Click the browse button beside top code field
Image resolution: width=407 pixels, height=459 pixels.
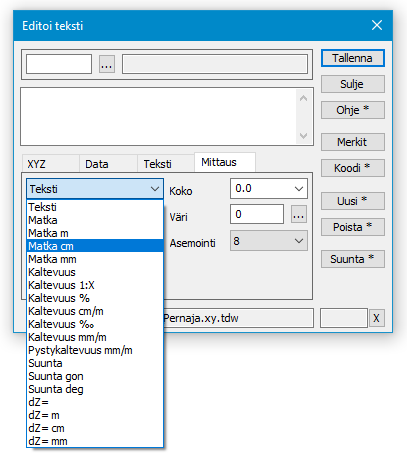(107, 64)
